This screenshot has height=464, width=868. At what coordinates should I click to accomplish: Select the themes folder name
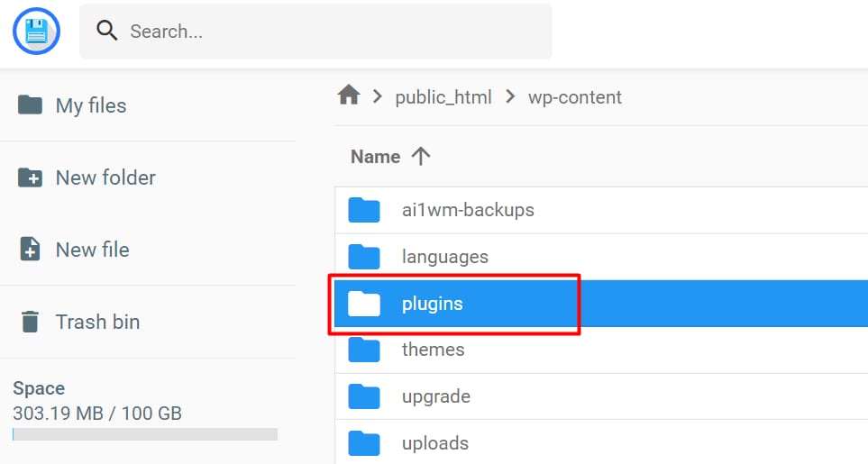click(433, 350)
